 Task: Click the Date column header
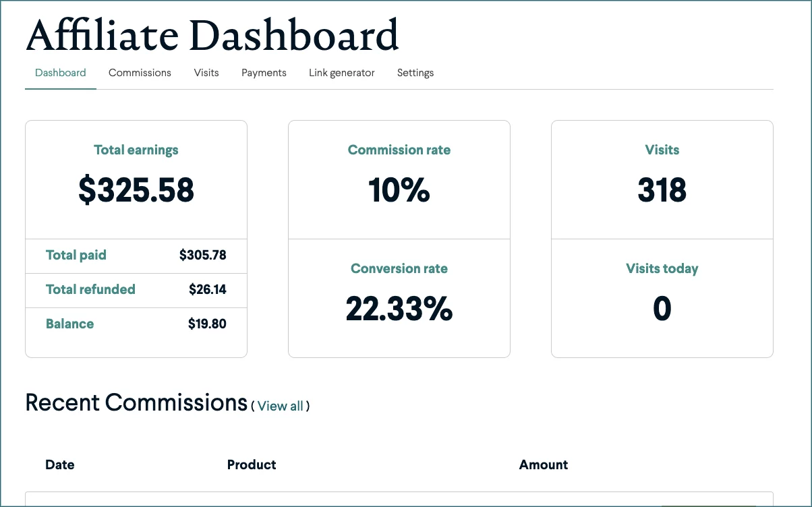coord(60,465)
